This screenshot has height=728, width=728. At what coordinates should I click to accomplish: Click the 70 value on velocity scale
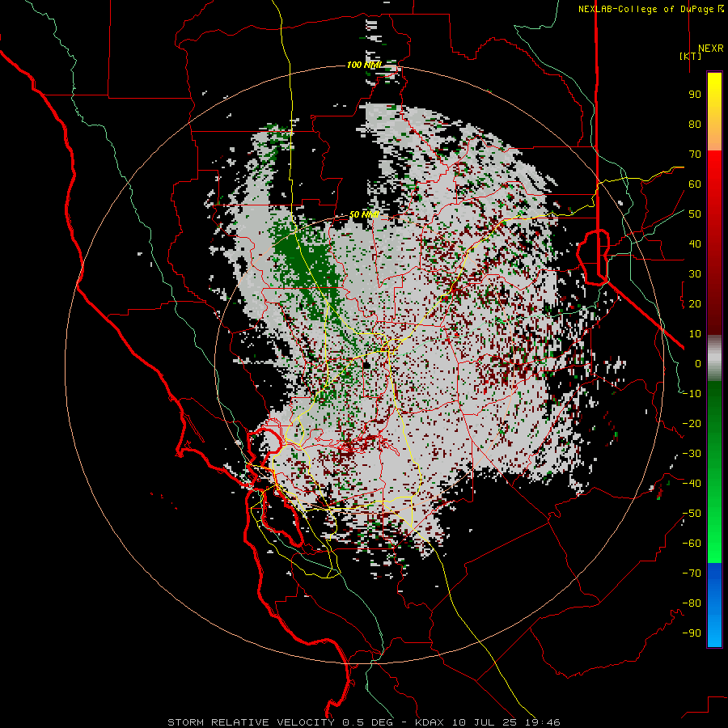(x=695, y=154)
